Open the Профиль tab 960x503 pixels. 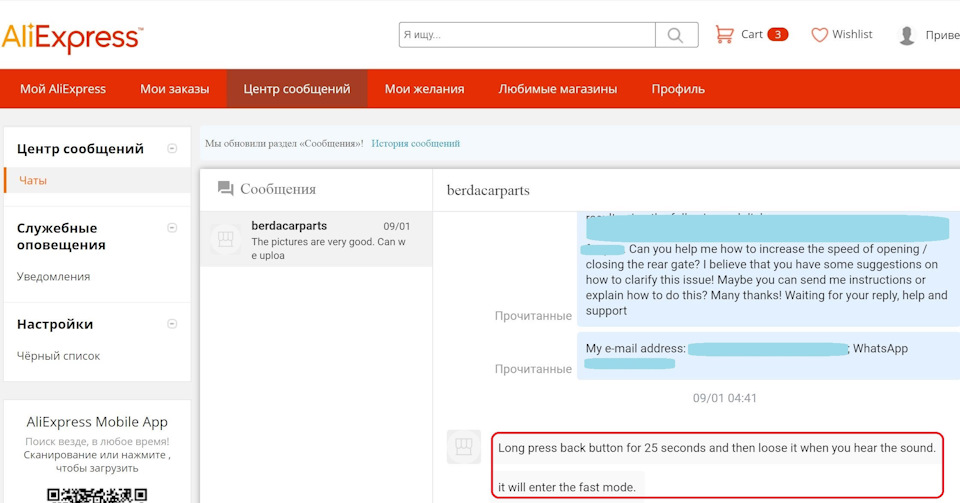pos(678,89)
